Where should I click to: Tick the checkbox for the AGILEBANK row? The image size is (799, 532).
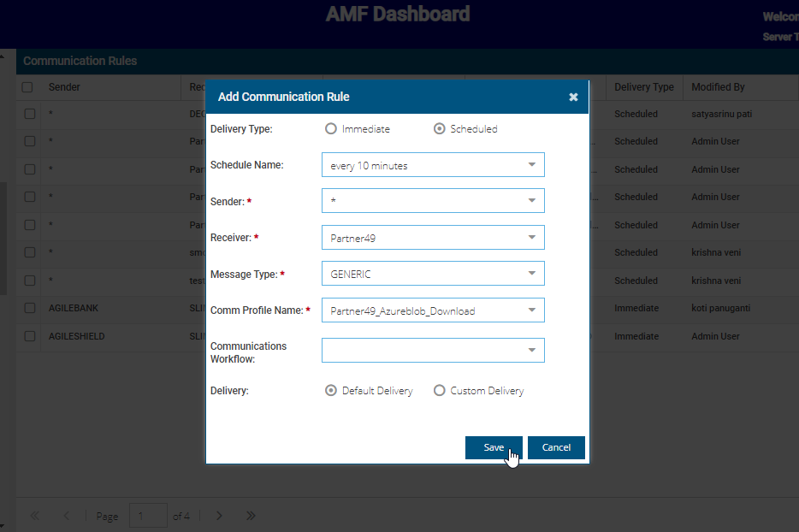pos(30,308)
